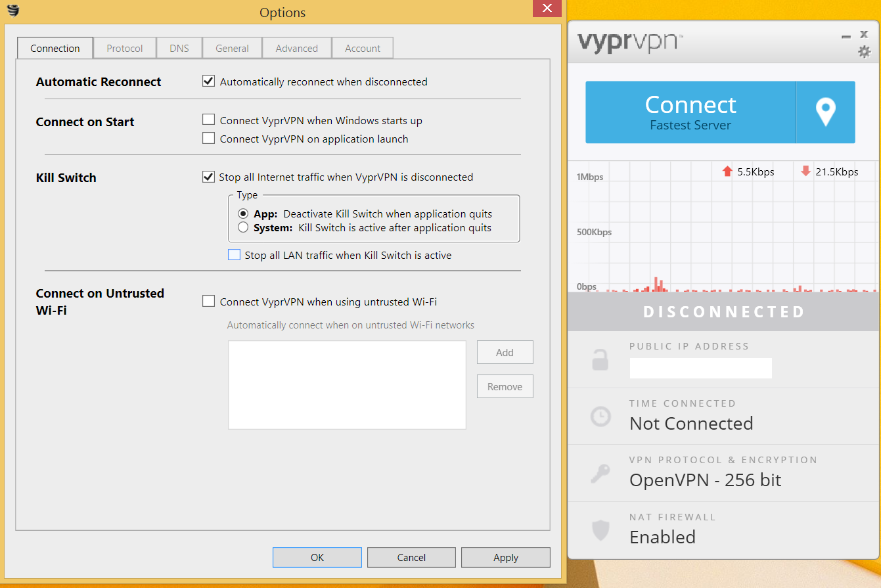881x588 pixels.
Task: Click the DISCONNECTED status banner
Action: [x=723, y=311]
